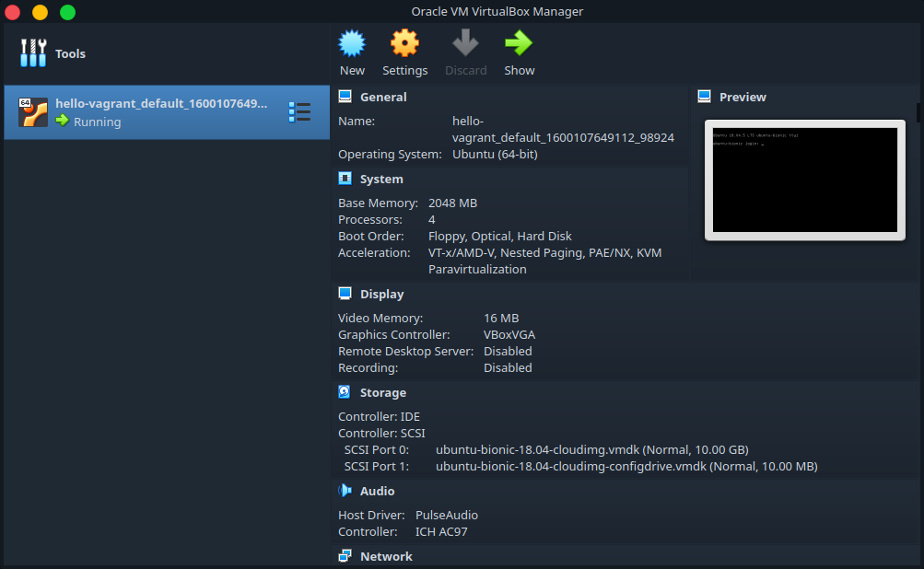This screenshot has height=569, width=924.
Task: Click the Ubuntu (64-bit) operating system value
Action: click(x=495, y=155)
